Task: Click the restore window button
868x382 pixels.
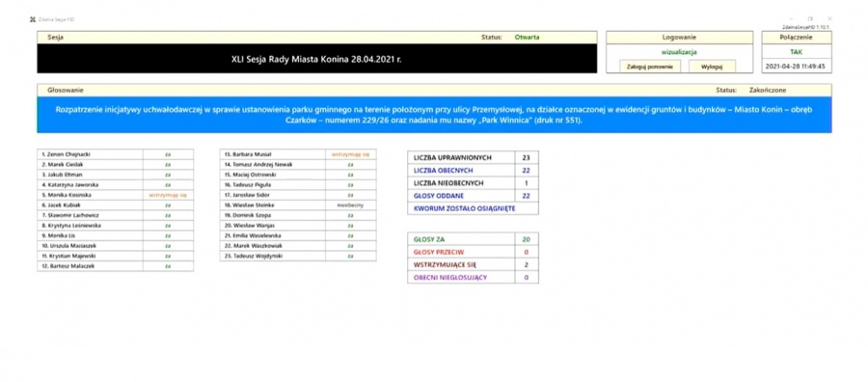Action: pyautogui.click(x=810, y=19)
